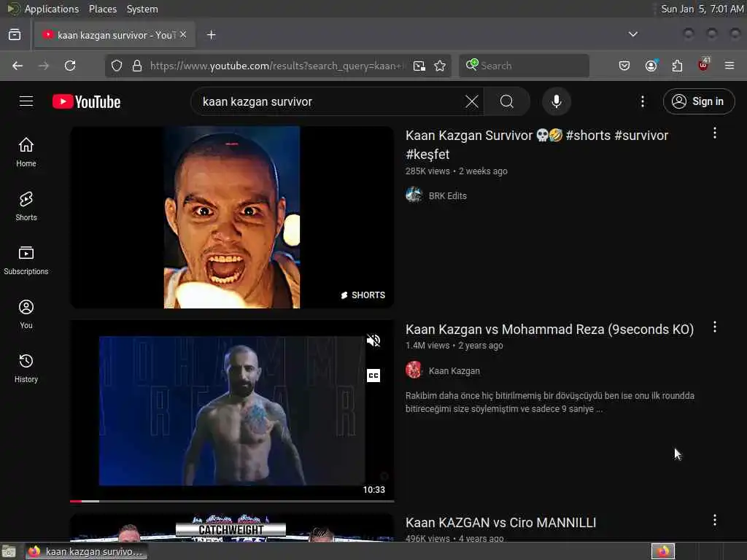Focus the Firefox URL address bar

[276, 66]
